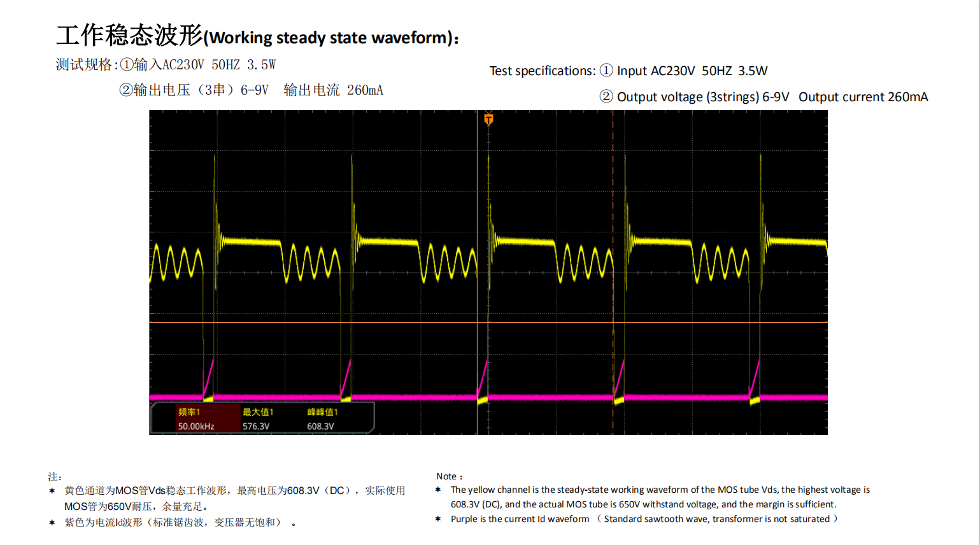Screen dimensions: 980x545
Task: Click circled number ① before Input AC230V
Action: (x=606, y=70)
